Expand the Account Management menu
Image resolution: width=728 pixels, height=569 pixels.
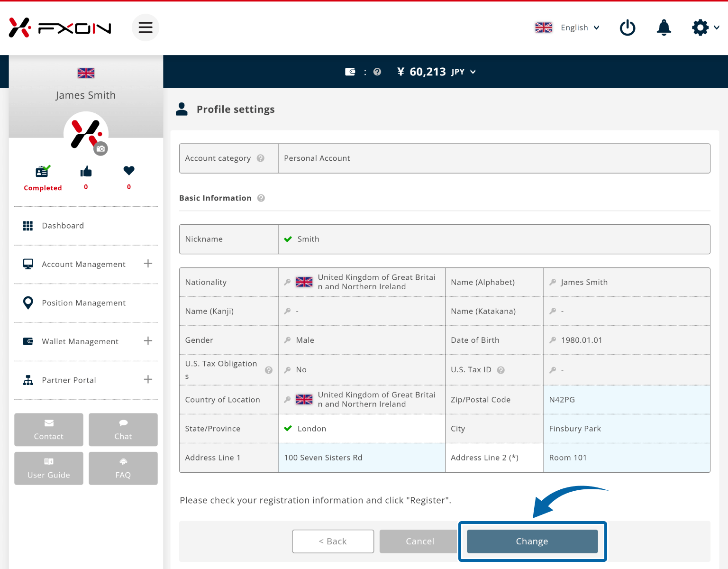point(148,264)
